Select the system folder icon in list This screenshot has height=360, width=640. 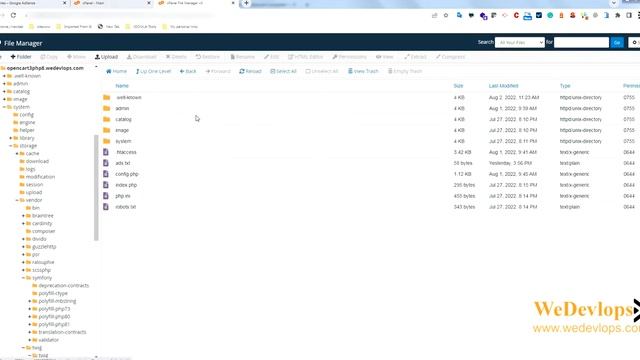pyautogui.click(x=107, y=141)
